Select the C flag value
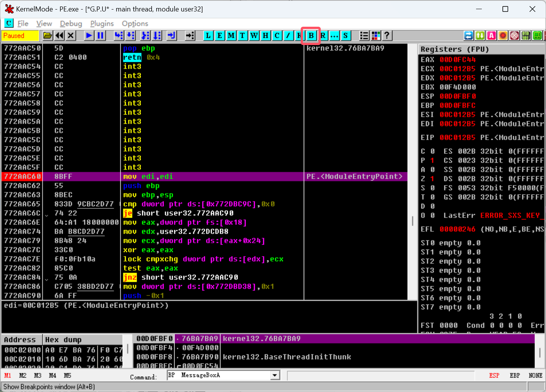Viewport: 546px width, 392px height. pyautogui.click(x=432, y=151)
